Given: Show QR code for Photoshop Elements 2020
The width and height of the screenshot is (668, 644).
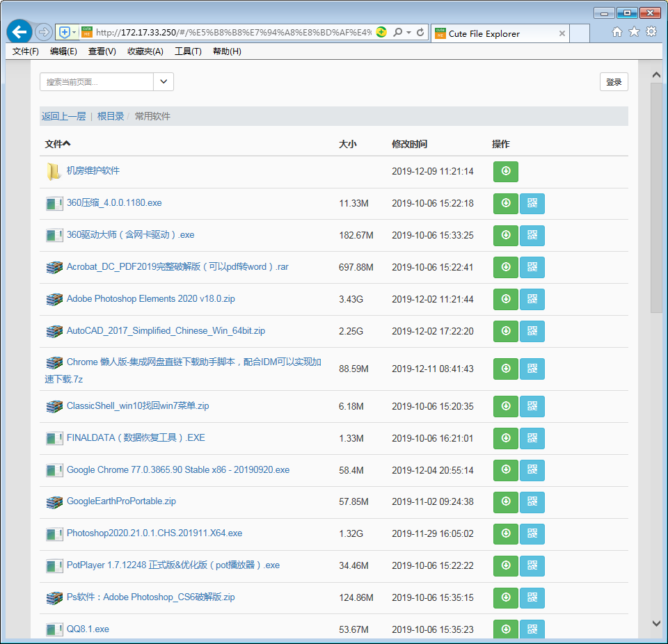Looking at the screenshot, I should 532,299.
